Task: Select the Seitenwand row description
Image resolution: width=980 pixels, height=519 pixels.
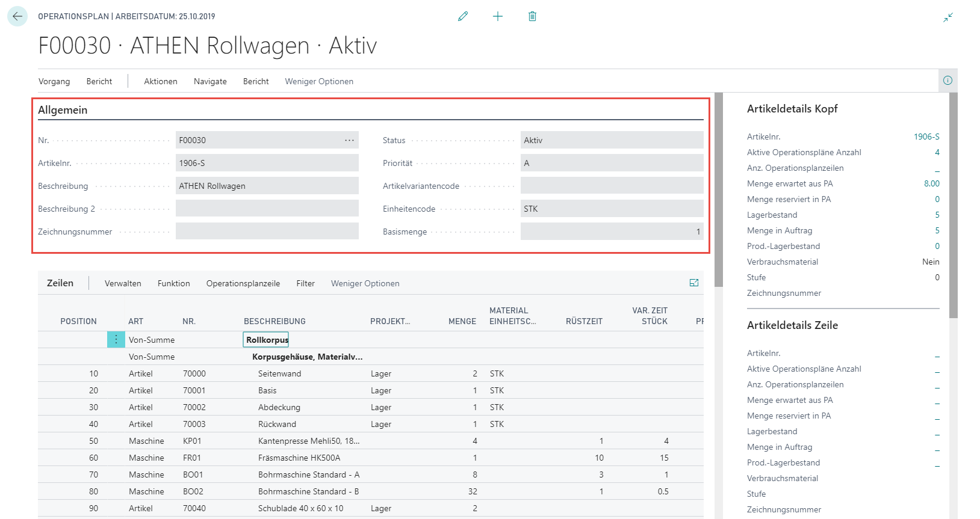Action: point(280,373)
